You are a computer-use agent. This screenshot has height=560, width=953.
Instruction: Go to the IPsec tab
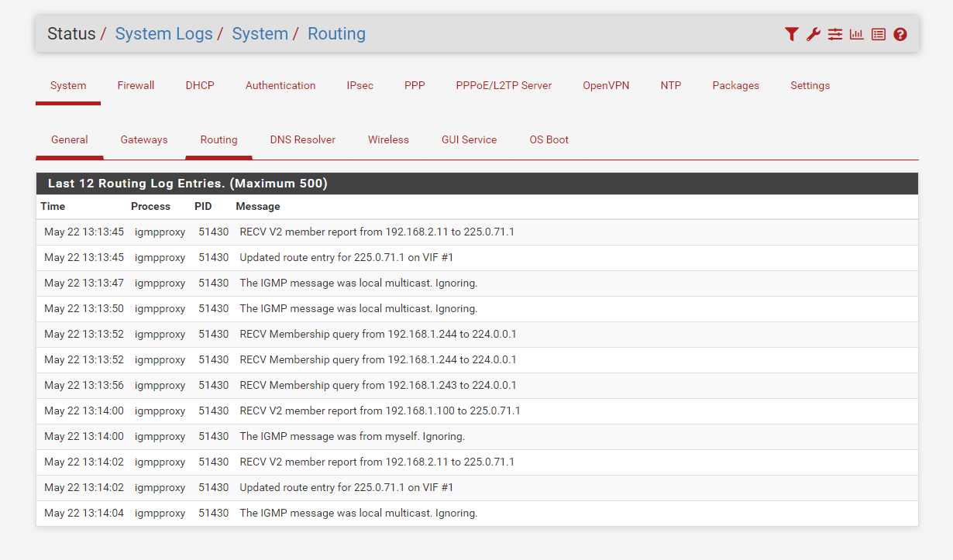click(360, 86)
